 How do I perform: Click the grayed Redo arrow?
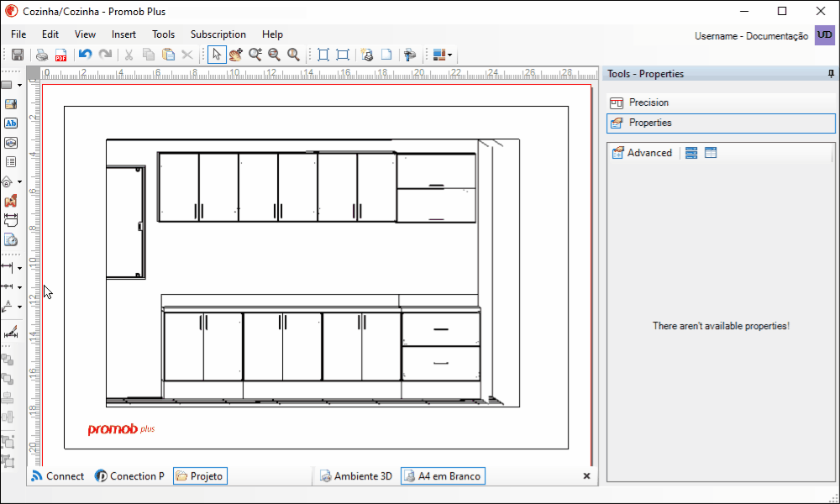pos(105,55)
